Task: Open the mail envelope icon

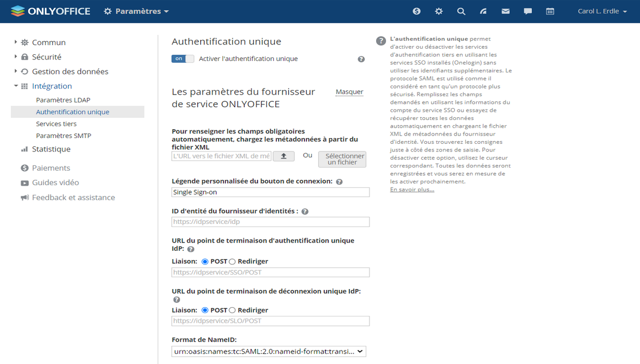Action: coord(505,11)
